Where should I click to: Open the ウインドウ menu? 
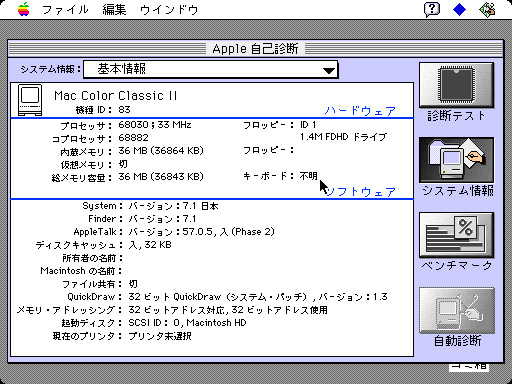[169, 9]
